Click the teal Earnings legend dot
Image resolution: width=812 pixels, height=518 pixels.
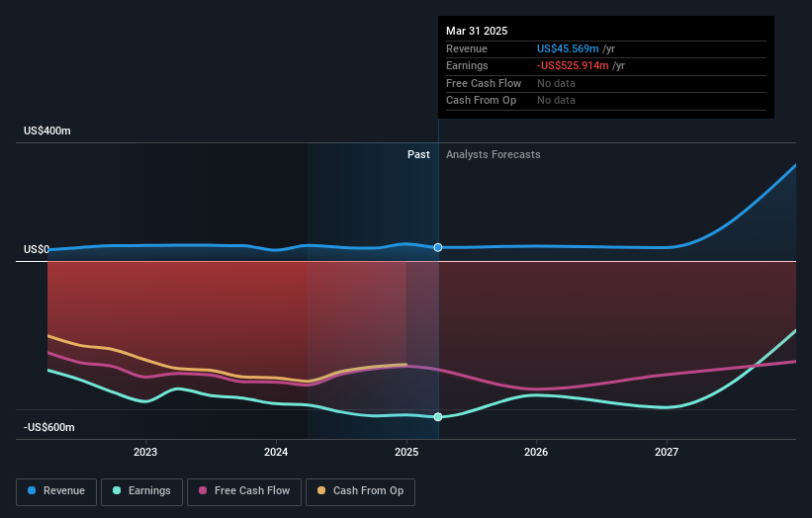click(117, 490)
